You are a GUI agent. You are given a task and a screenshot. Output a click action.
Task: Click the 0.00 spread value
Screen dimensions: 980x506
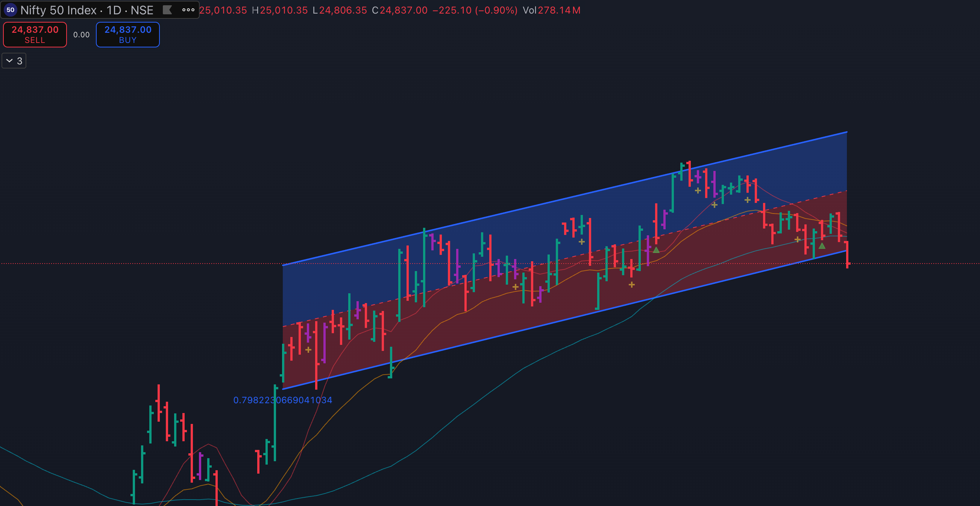click(81, 35)
